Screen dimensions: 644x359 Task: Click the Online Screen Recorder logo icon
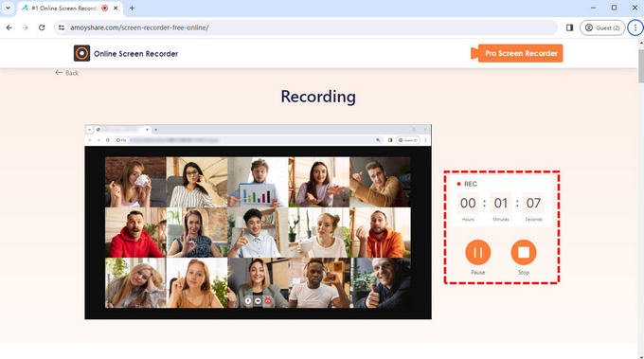point(81,53)
